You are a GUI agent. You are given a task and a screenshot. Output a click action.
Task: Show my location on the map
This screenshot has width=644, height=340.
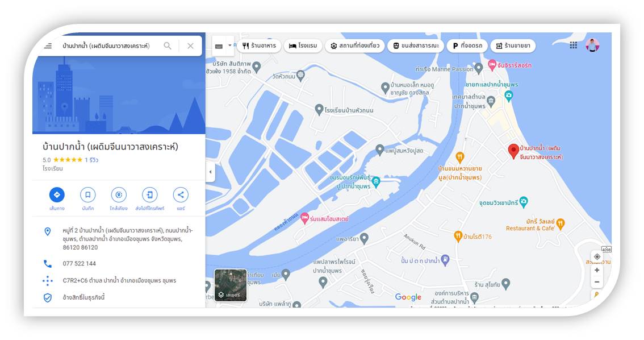[x=597, y=256]
